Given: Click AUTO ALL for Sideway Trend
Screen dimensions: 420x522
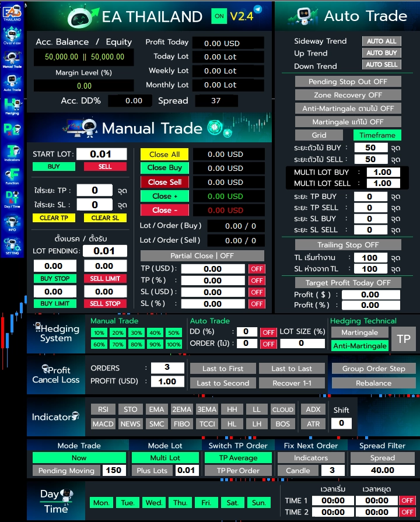Looking at the screenshot, I should point(381,41).
